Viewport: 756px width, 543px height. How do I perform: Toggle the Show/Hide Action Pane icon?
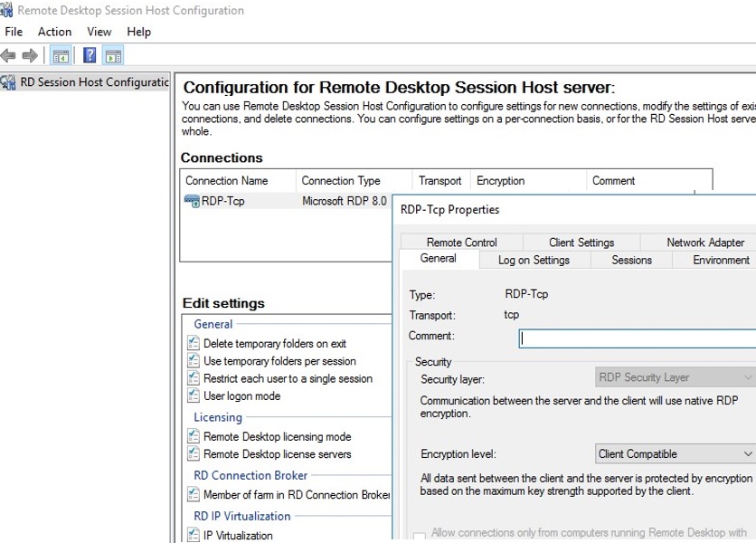coord(113,56)
